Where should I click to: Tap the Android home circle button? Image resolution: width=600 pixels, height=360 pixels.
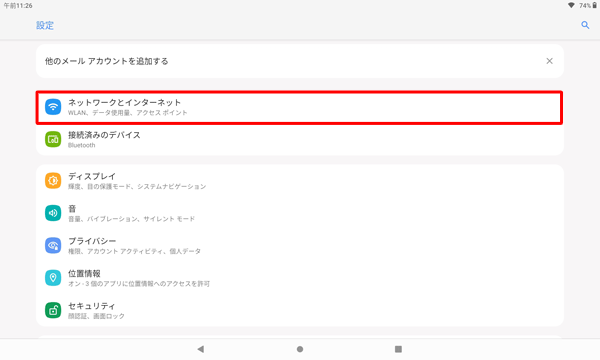[300, 349]
